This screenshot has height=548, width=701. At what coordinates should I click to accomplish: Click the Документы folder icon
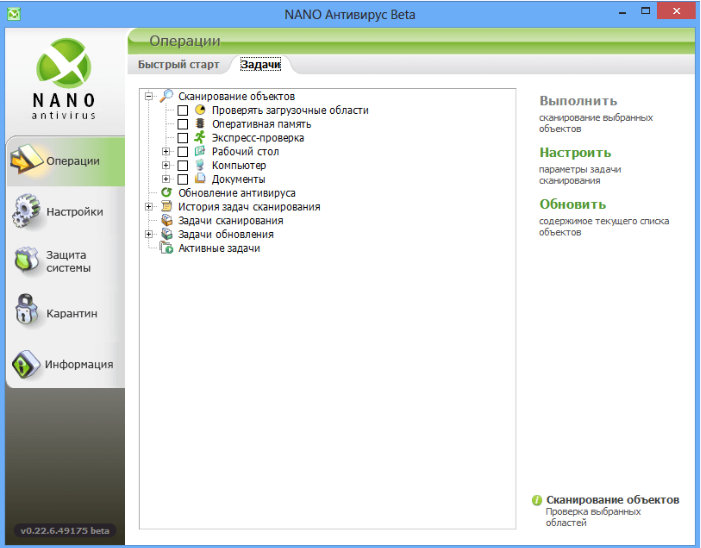click(200, 178)
